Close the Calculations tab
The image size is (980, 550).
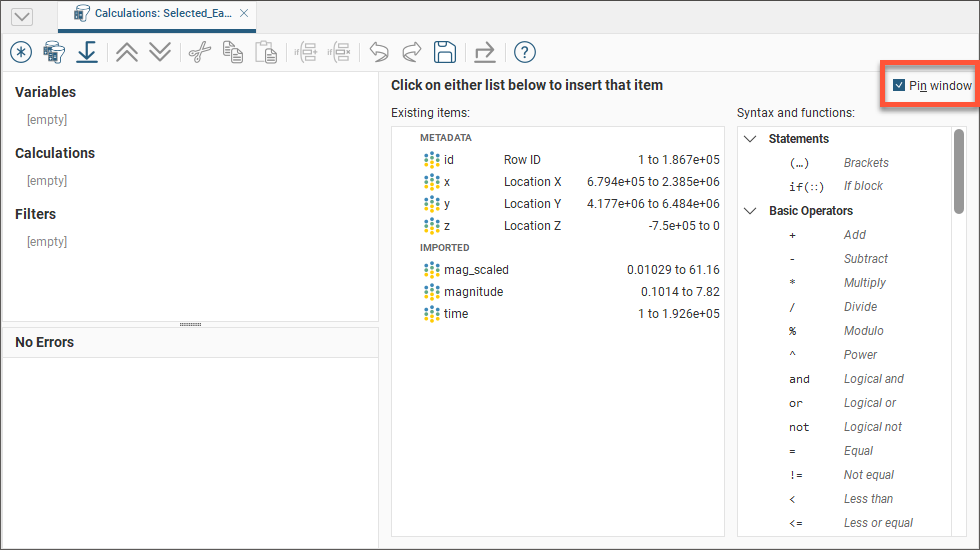tap(244, 14)
